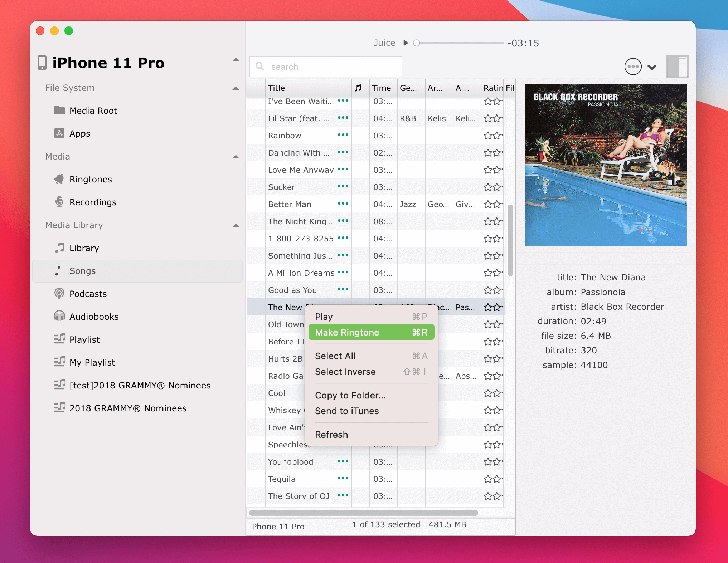Click the iPhone device icon
This screenshot has width=728, height=563.
42,63
